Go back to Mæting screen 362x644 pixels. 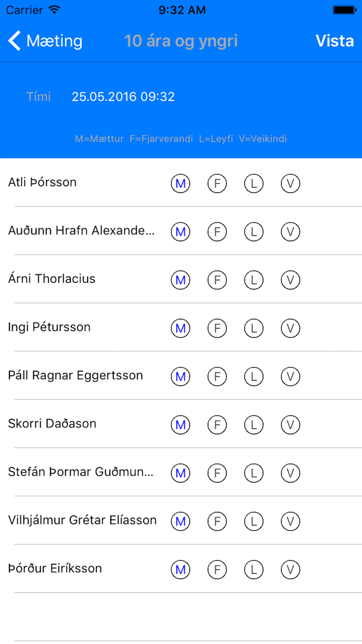click(45, 41)
